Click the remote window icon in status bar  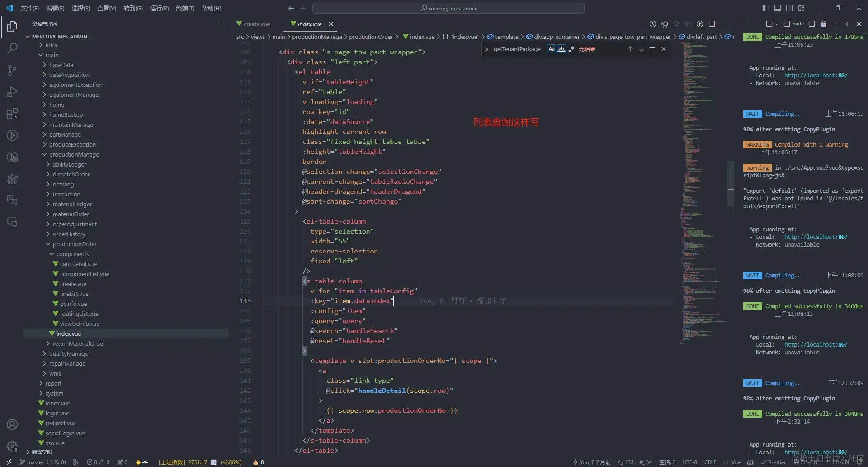[9, 462]
